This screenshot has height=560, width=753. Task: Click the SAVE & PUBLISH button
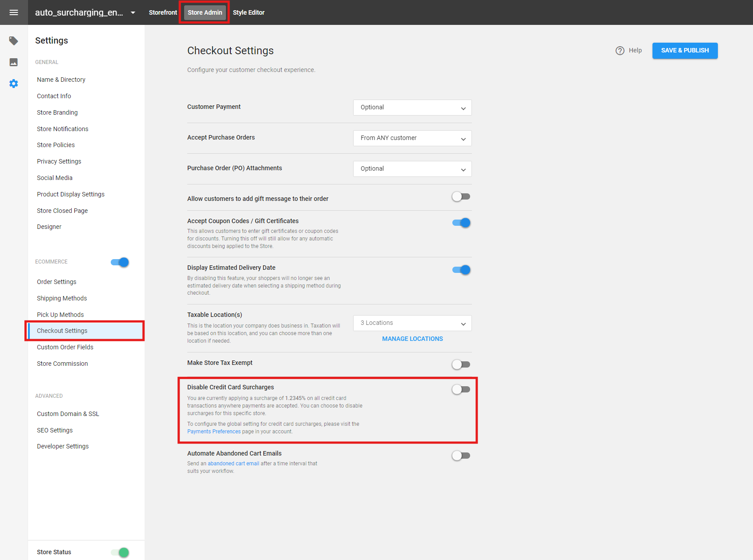click(685, 50)
